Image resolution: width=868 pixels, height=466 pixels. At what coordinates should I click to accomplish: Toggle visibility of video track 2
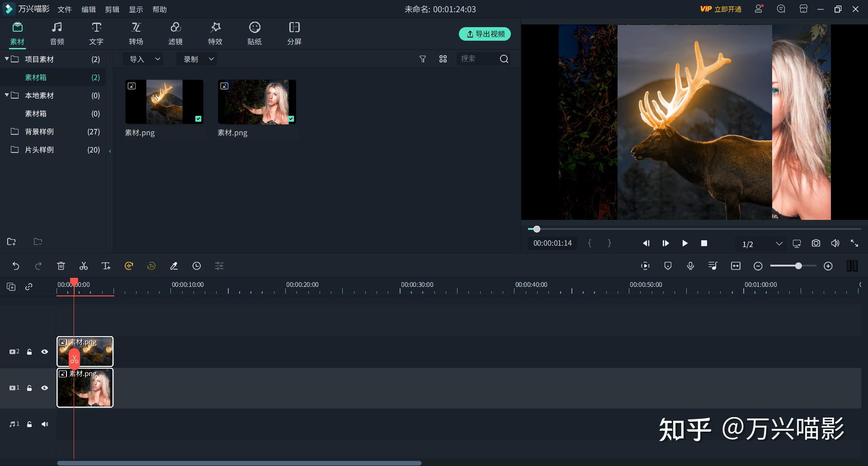pyautogui.click(x=44, y=352)
